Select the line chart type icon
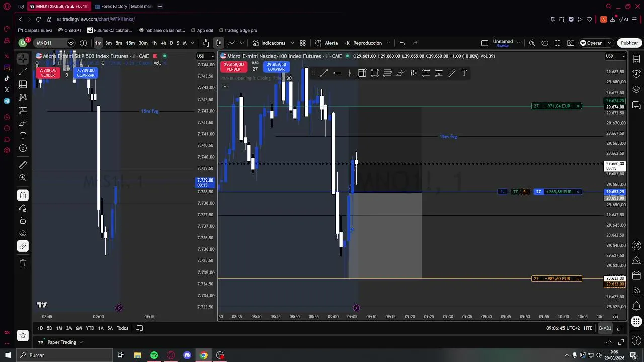Screen dimensions: 644x362 coord(231,43)
